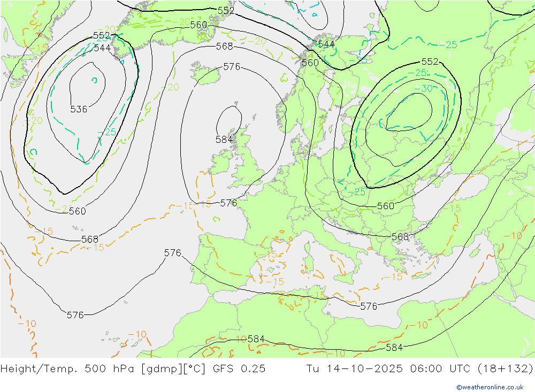This screenshot has height=392, width=535.
Task: Select the 'Height/Temp. 500 hPa' title text
Action: pyautogui.click(x=68, y=369)
